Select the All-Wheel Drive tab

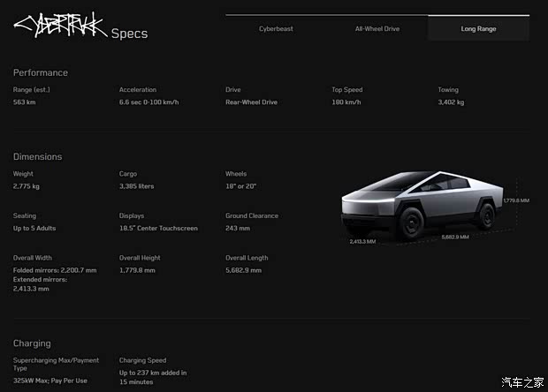[377, 29]
